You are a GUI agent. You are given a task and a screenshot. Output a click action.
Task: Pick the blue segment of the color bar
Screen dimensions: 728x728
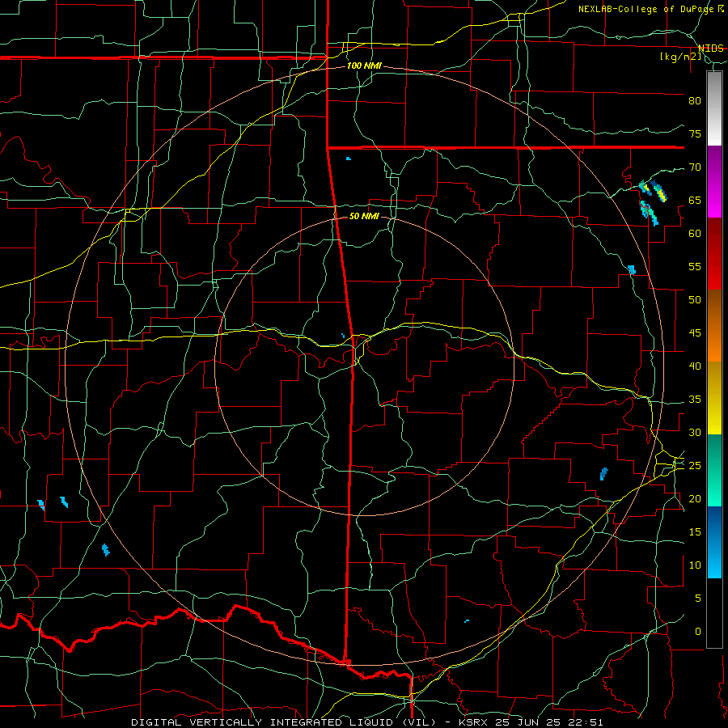click(x=714, y=542)
